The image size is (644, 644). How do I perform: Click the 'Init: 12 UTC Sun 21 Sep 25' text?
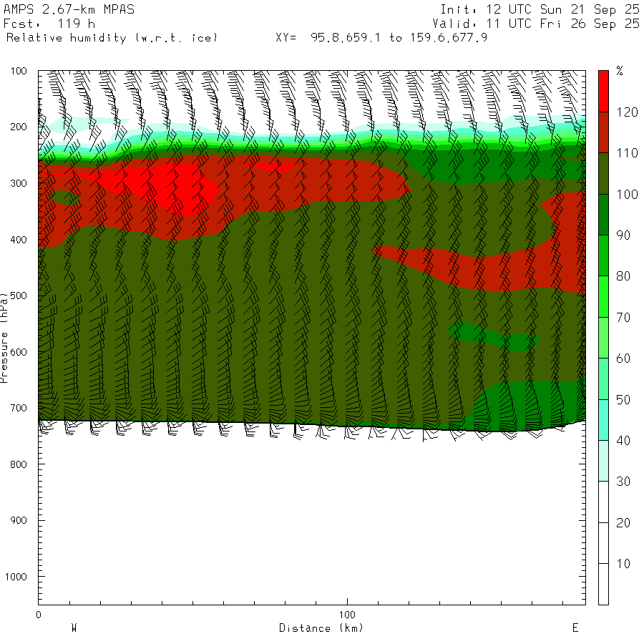(x=540, y=9)
